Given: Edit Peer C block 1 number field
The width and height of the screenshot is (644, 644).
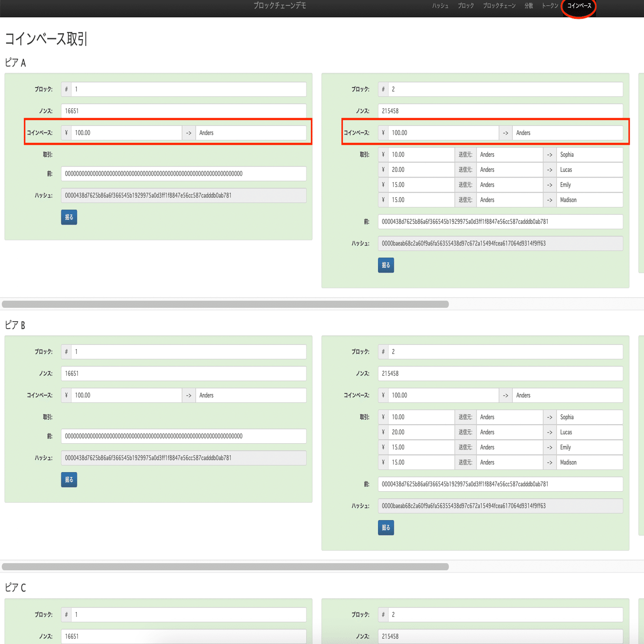Looking at the screenshot, I should [x=189, y=615].
